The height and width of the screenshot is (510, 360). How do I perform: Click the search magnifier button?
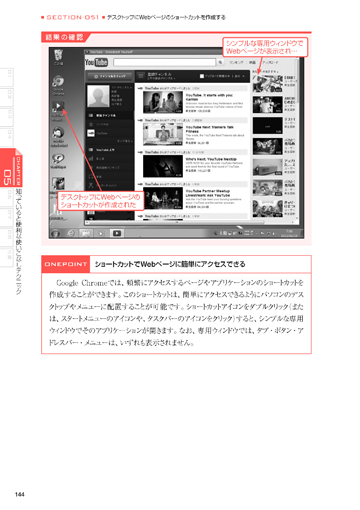[x=220, y=62]
